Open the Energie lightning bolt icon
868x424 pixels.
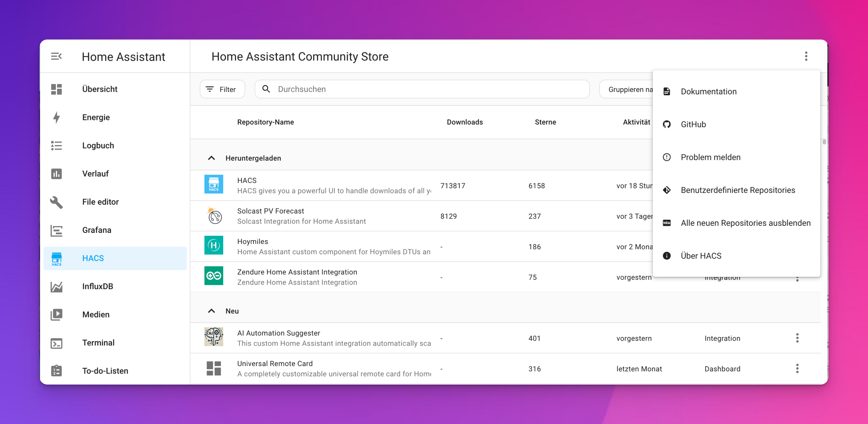click(x=56, y=117)
